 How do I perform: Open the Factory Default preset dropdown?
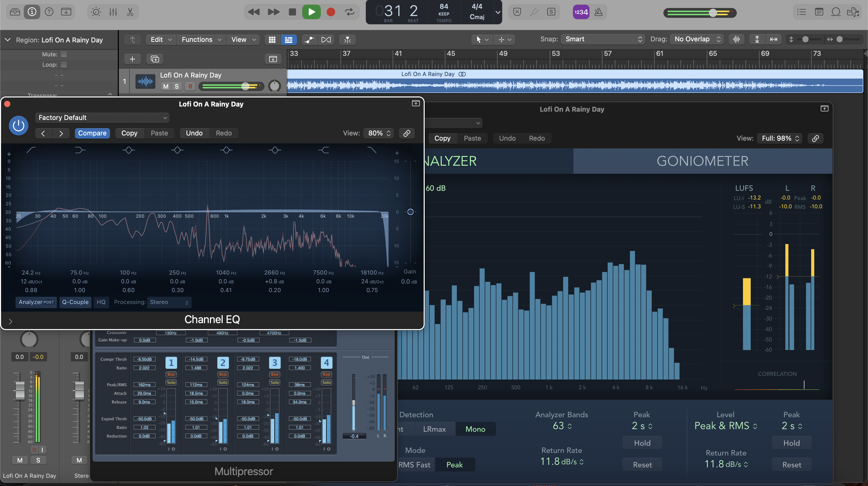[x=102, y=118]
